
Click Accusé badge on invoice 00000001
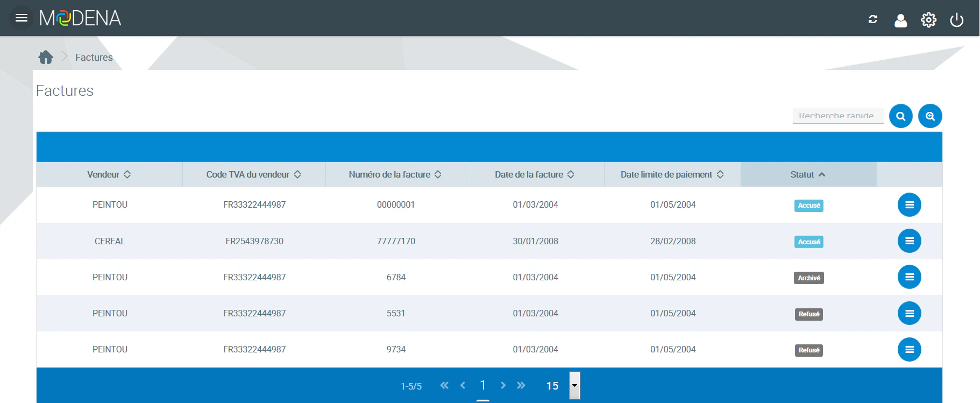pos(809,206)
